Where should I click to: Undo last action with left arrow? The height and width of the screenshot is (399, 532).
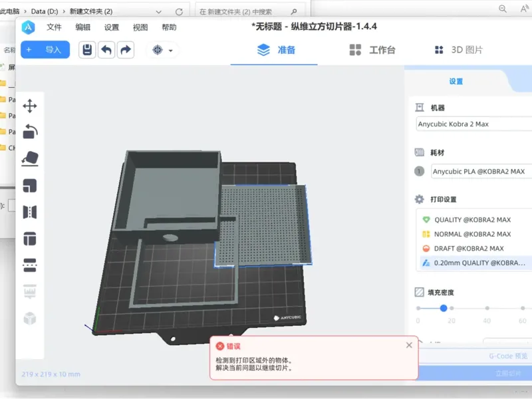click(106, 50)
